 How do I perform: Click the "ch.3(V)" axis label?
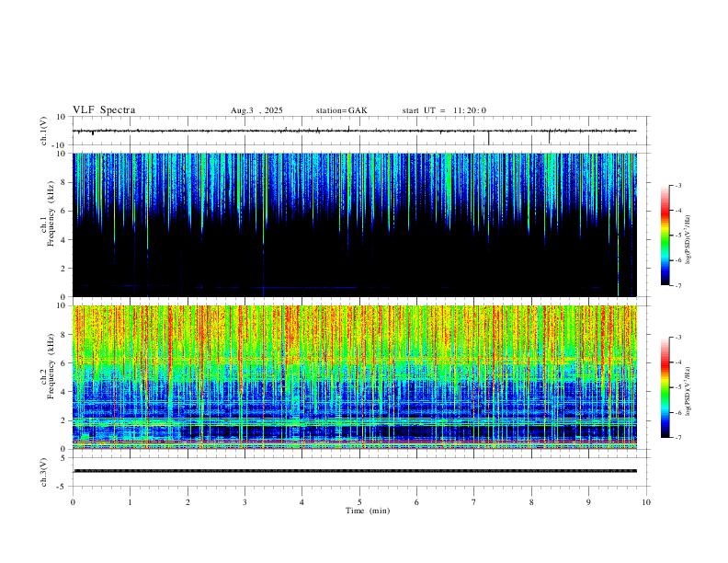click(44, 472)
